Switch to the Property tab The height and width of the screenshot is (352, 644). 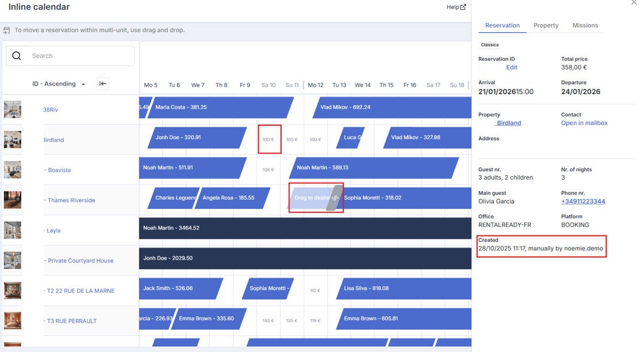[546, 25]
